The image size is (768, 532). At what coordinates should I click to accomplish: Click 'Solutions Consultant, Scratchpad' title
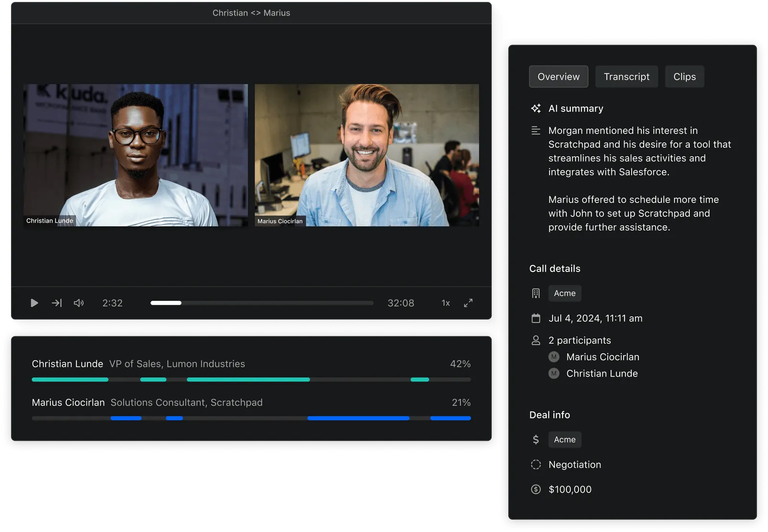(x=187, y=402)
